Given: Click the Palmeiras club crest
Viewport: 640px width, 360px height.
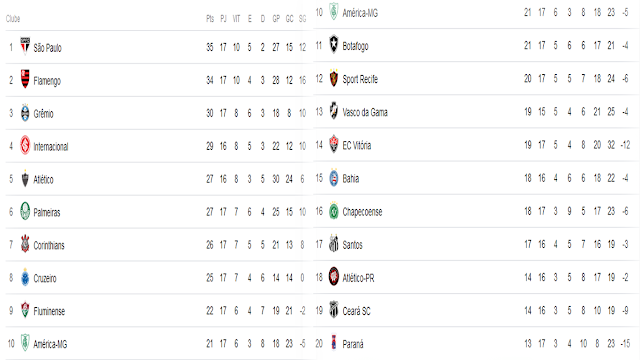Looking at the screenshot, I should coord(25,211).
